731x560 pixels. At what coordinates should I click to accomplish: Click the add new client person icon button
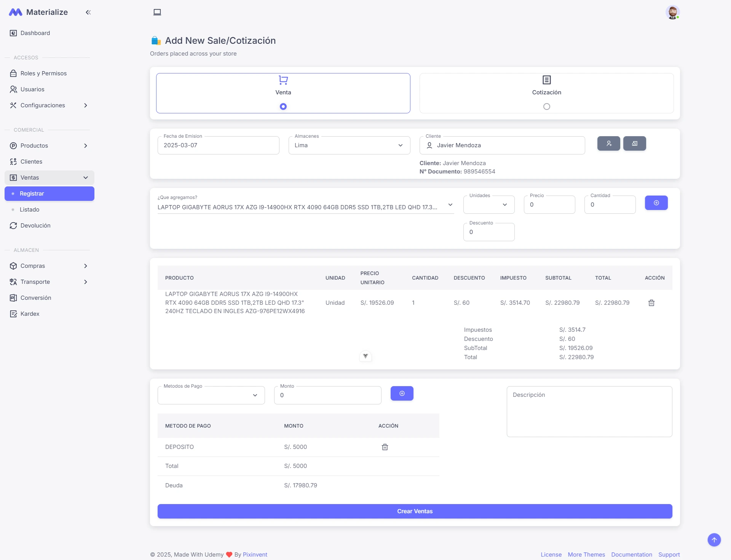[608, 143]
